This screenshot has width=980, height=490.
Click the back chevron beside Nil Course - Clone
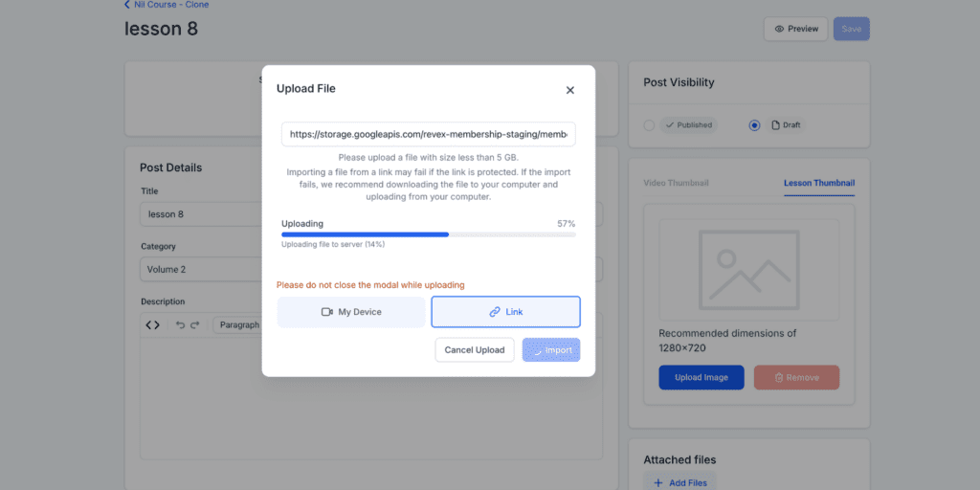click(127, 5)
